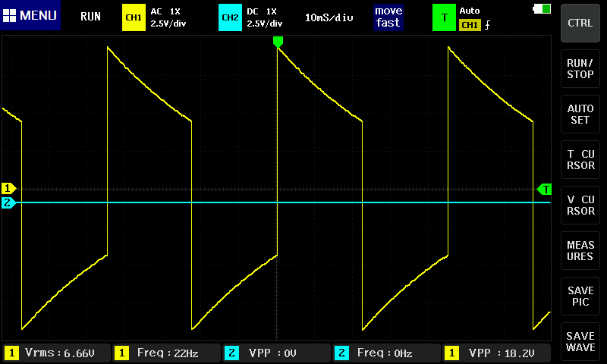607x364 pixels.
Task: Click the green T trigger badge
Action: pyautogui.click(x=443, y=17)
